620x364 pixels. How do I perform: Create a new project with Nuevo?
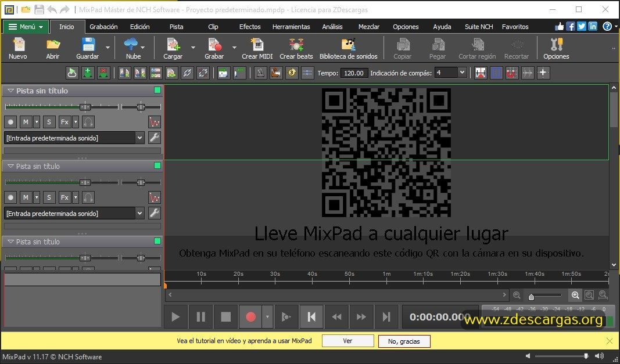(18, 48)
